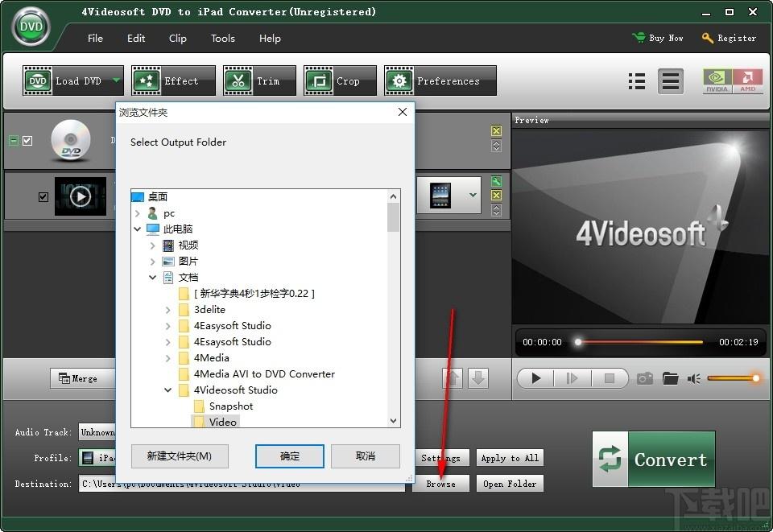Open the Clip menu

[x=177, y=39]
